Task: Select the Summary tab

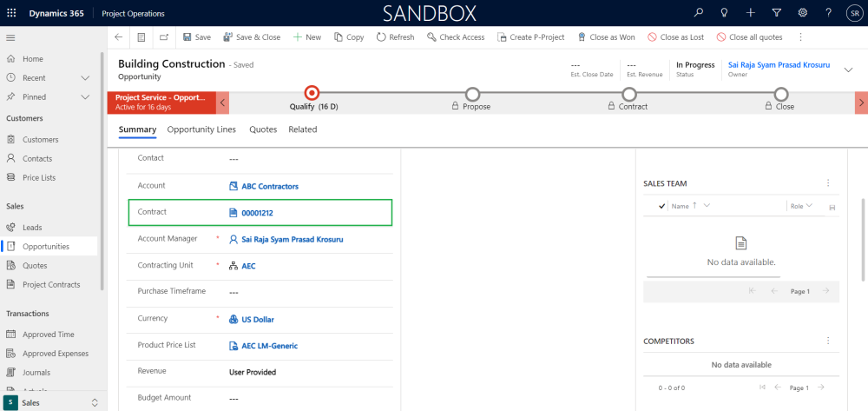Action: click(x=137, y=129)
